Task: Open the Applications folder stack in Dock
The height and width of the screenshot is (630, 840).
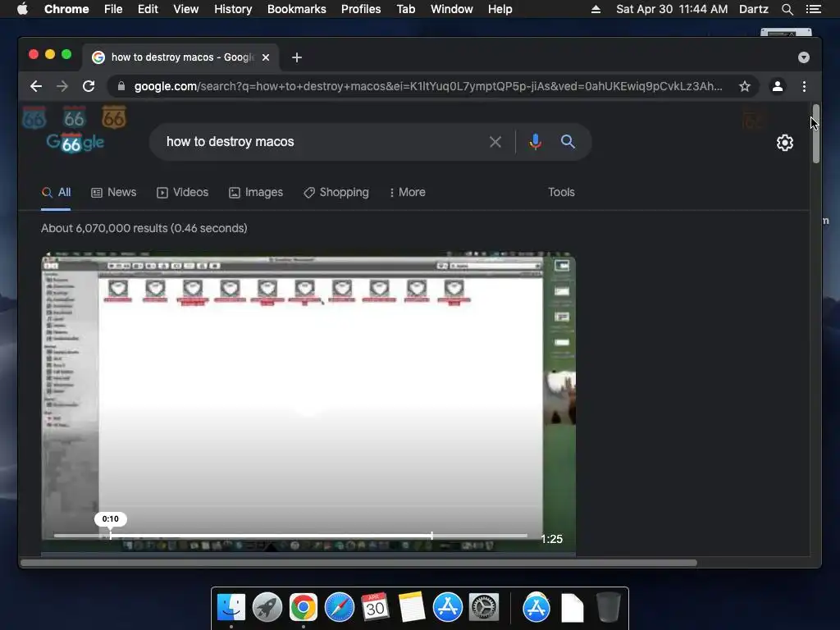Action: point(536,608)
